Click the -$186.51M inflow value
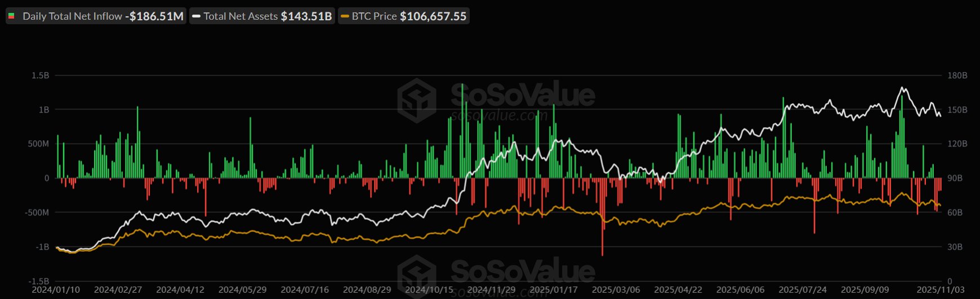This screenshot has width=980, height=299. click(x=154, y=16)
